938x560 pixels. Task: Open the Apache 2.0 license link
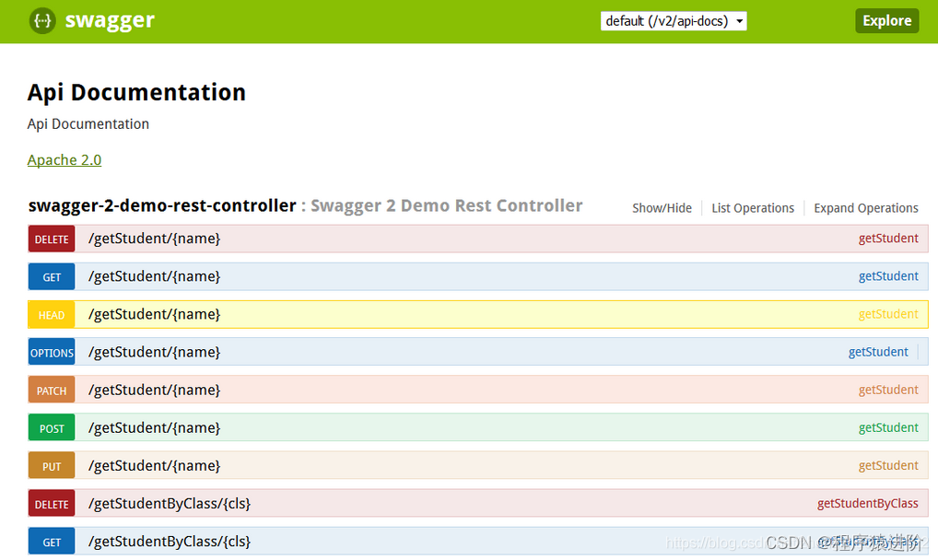(64, 160)
